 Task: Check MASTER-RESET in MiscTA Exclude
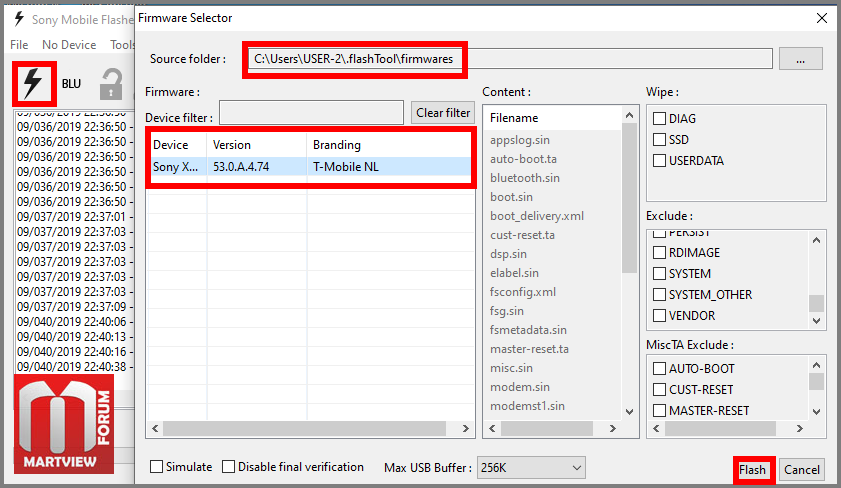(x=659, y=410)
